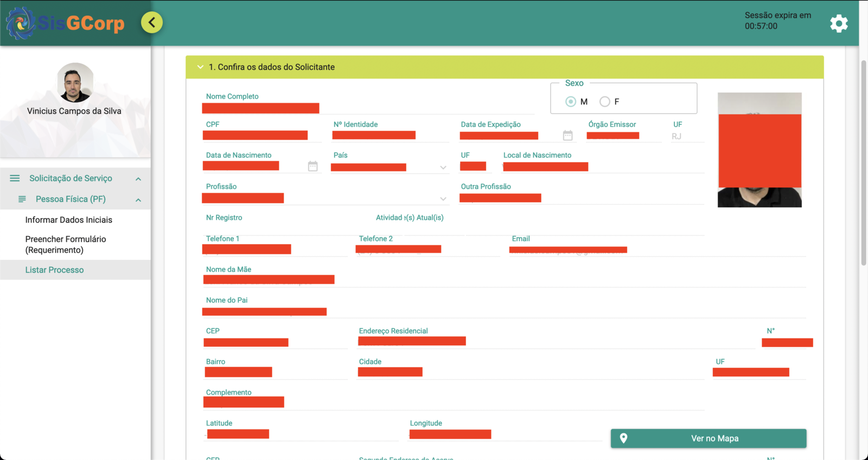Viewport: 868px width, 460px height.
Task: Open the Profissão dropdown
Action: [x=443, y=199]
